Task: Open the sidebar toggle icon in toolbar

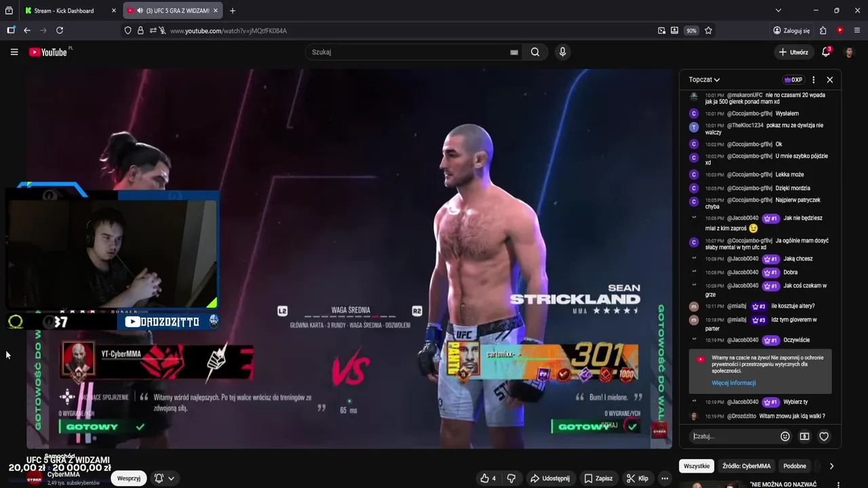Action: tap(11, 30)
